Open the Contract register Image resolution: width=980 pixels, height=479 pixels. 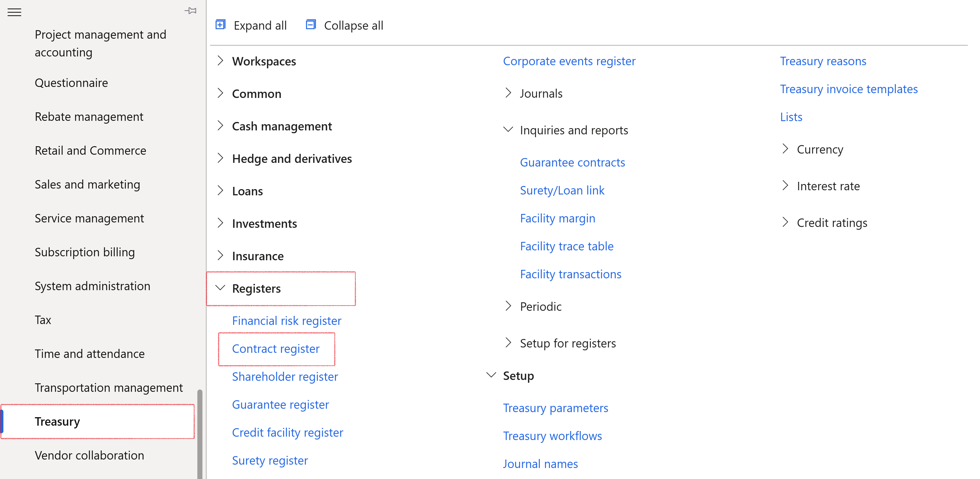click(276, 349)
